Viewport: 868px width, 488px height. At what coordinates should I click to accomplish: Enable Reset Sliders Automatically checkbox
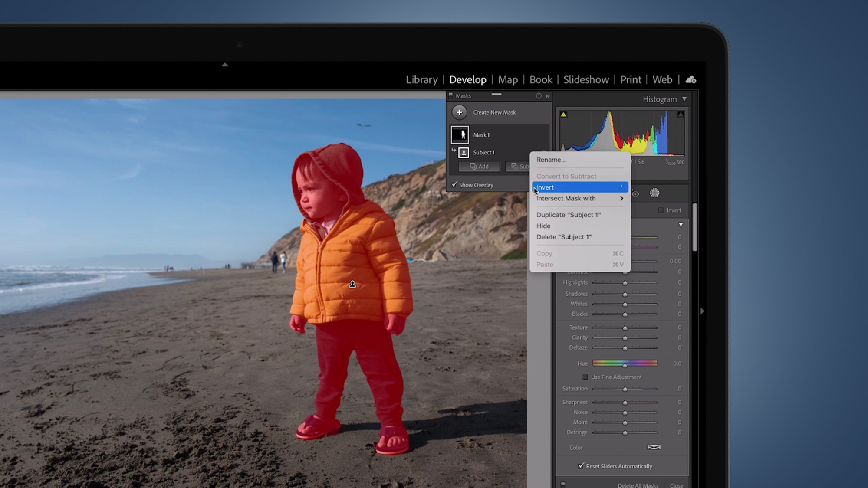point(582,466)
